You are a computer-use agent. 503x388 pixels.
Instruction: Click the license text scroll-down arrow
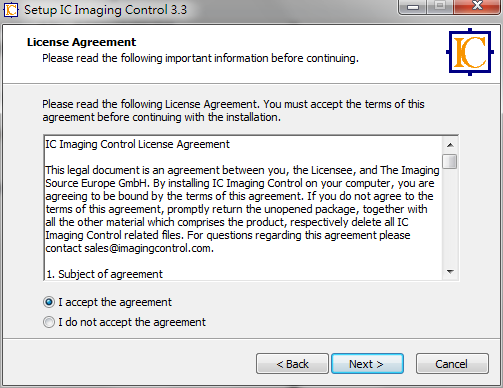pyautogui.click(x=450, y=272)
